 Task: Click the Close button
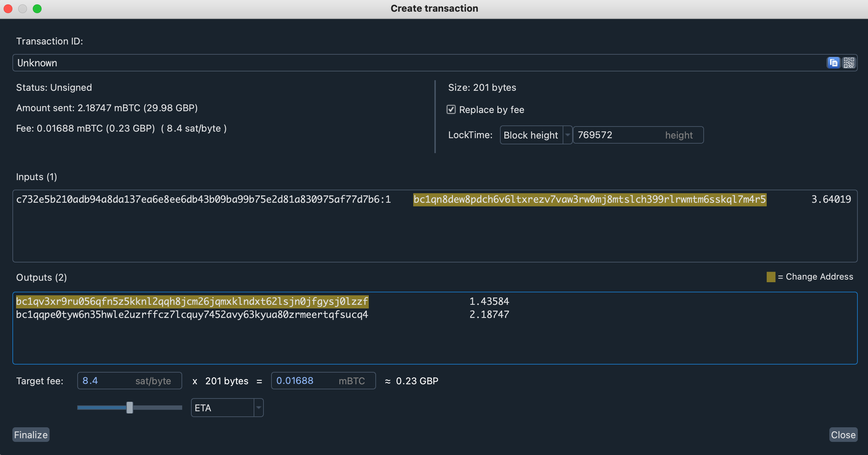pos(843,435)
